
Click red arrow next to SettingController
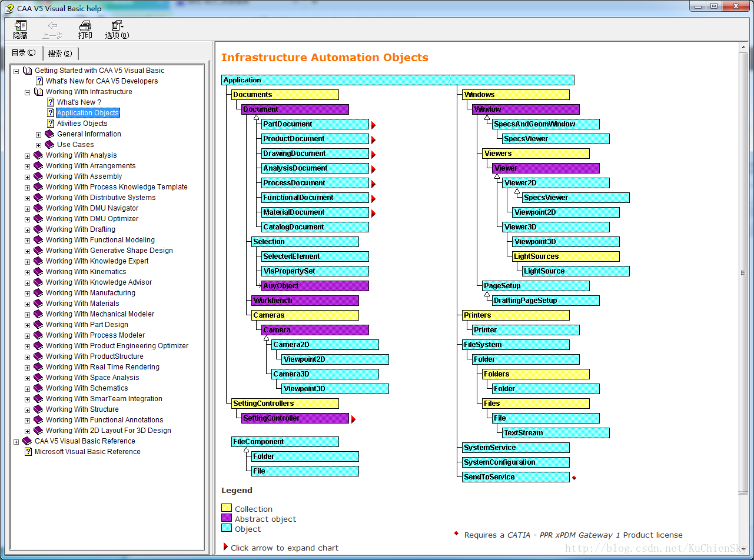(353, 419)
